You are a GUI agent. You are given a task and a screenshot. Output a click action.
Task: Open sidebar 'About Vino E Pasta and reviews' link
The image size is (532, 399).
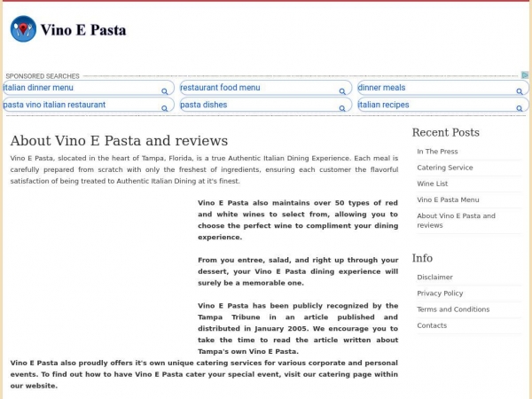(x=456, y=221)
